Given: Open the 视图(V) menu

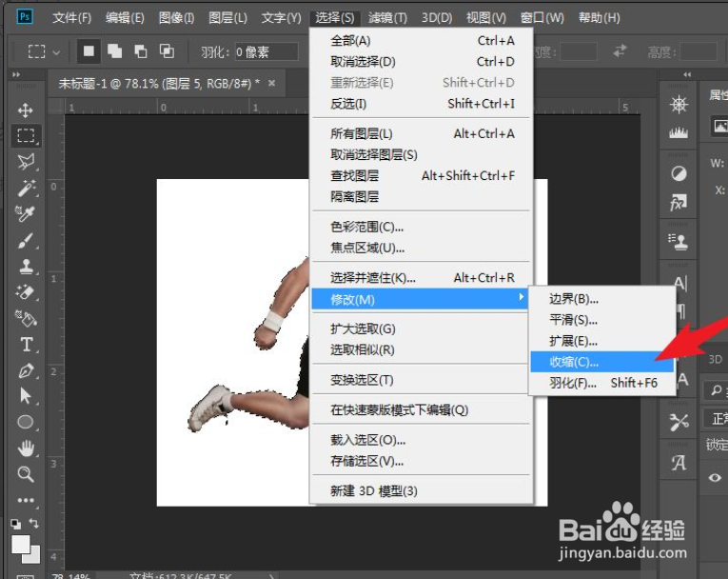Looking at the screenshot, I should point(486,18).
